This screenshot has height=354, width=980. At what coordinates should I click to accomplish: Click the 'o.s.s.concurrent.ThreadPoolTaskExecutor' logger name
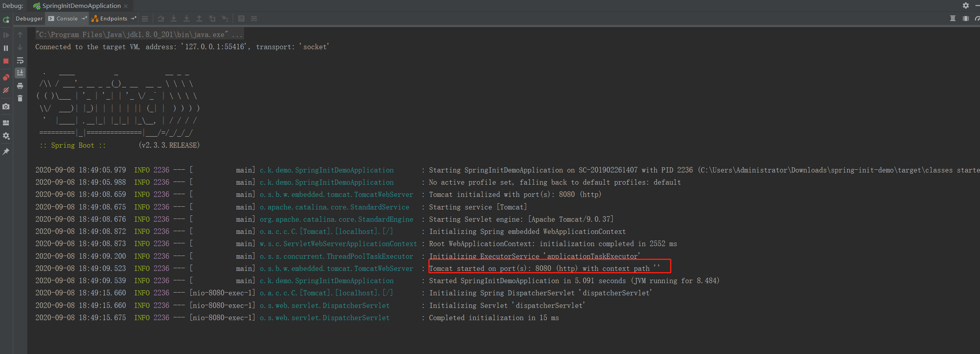(x=336, y=256)
